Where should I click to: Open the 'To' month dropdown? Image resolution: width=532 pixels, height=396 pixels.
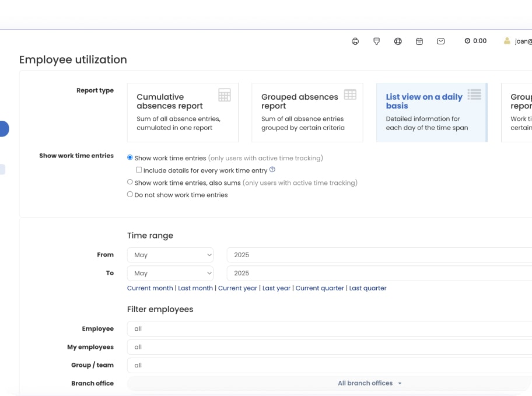(170, 273)
